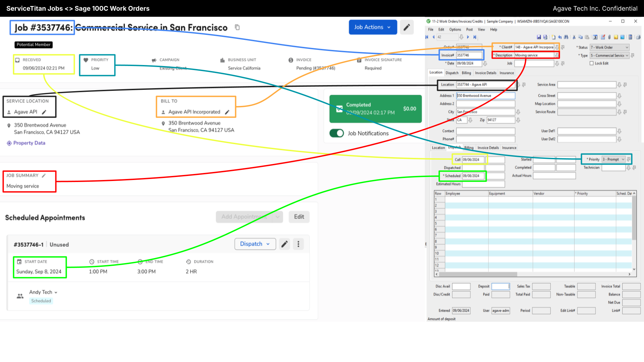Check the Lock Edit checkbox
The height and width of the screenshot is (362, 644).
(592, 63)
